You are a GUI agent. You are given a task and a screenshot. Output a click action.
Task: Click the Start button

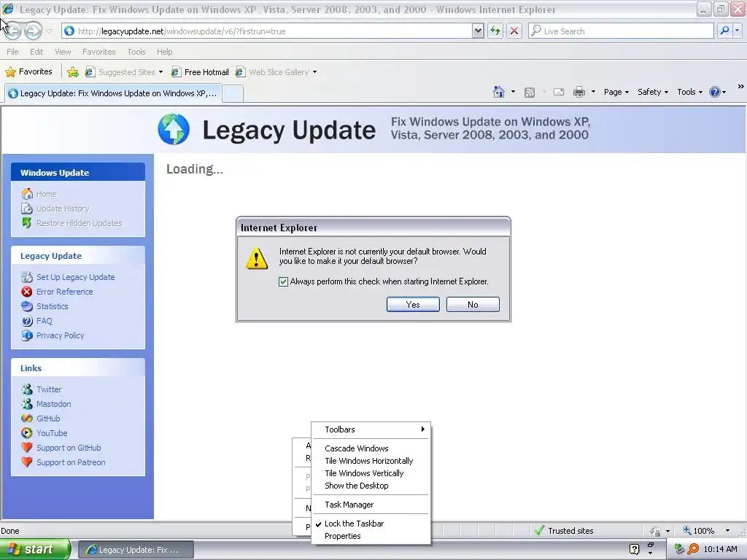click(35, 550)
